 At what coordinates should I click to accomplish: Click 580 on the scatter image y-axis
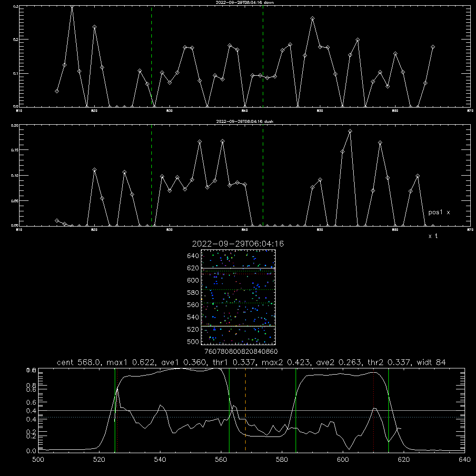(193, 293)
